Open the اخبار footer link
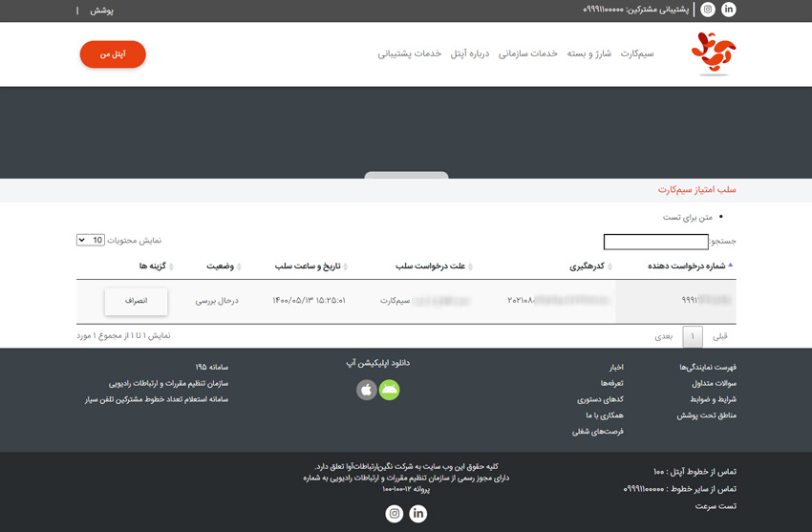Screen dimensions: 812x532 pyautogui.click(x=616, y=367)
